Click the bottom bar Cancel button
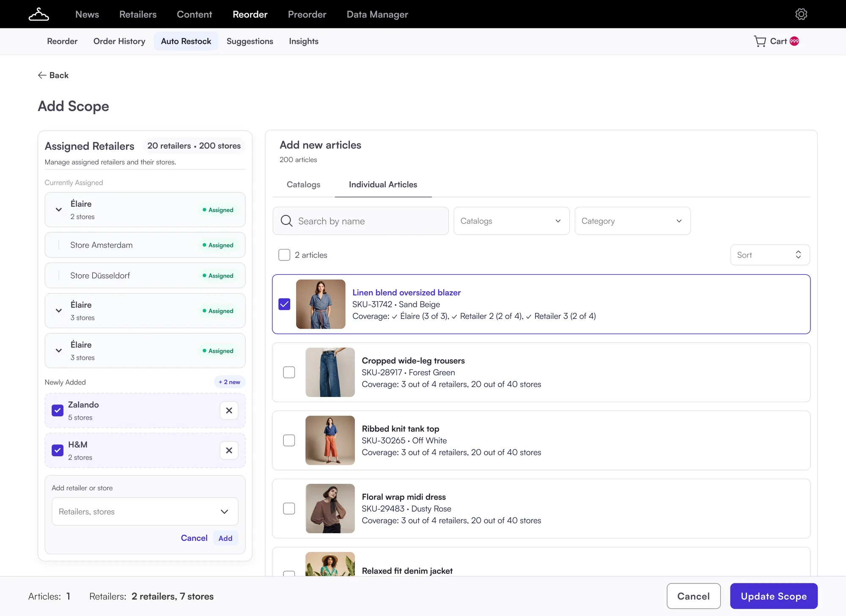Image resolution: width=846 pixels, height=616 pixels. click(x=694, y=596)
